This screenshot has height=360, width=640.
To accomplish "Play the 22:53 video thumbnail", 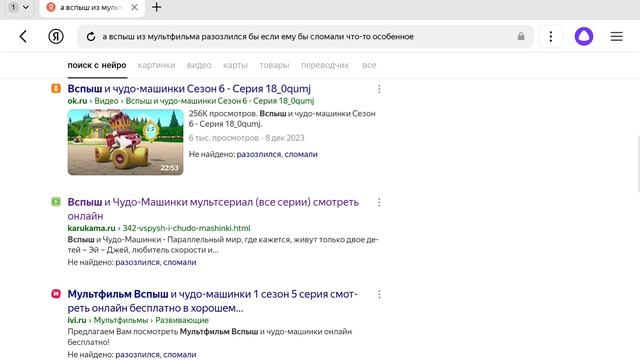I will click(x=125, y=142).
